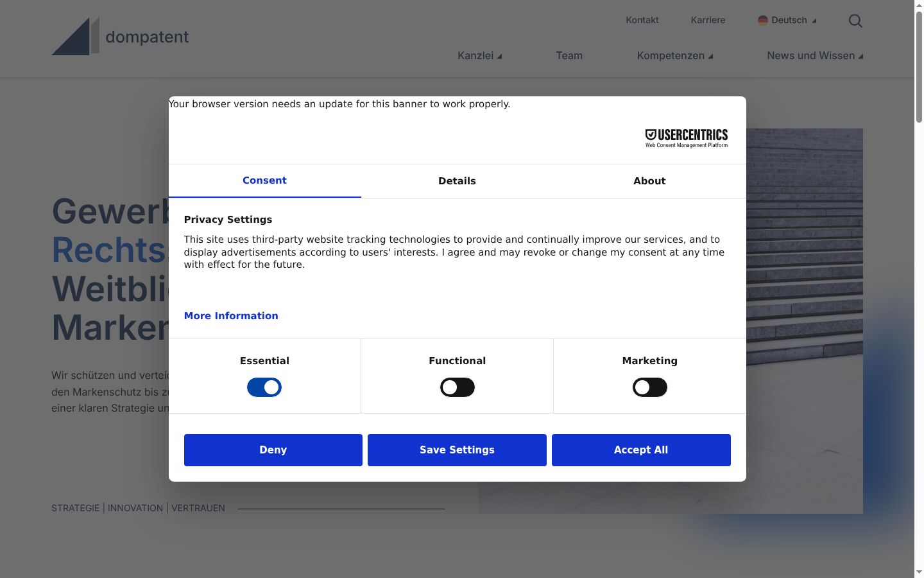924x578 pixels.
Task: Click the German flag icon
Action: [x=762, y=20]
